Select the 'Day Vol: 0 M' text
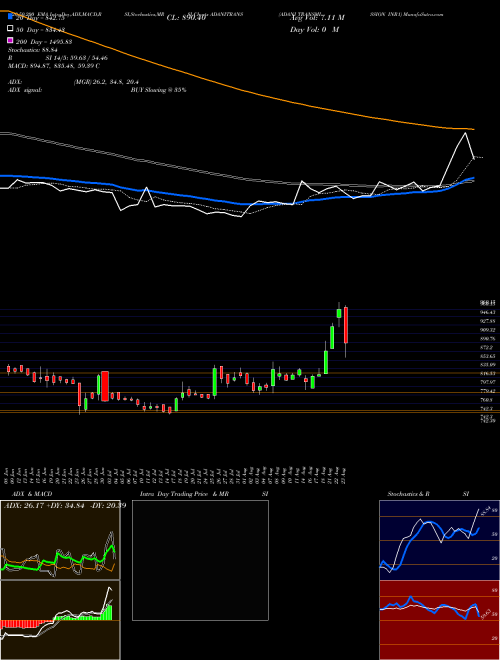The image size is (500, 660). (314, 29)
